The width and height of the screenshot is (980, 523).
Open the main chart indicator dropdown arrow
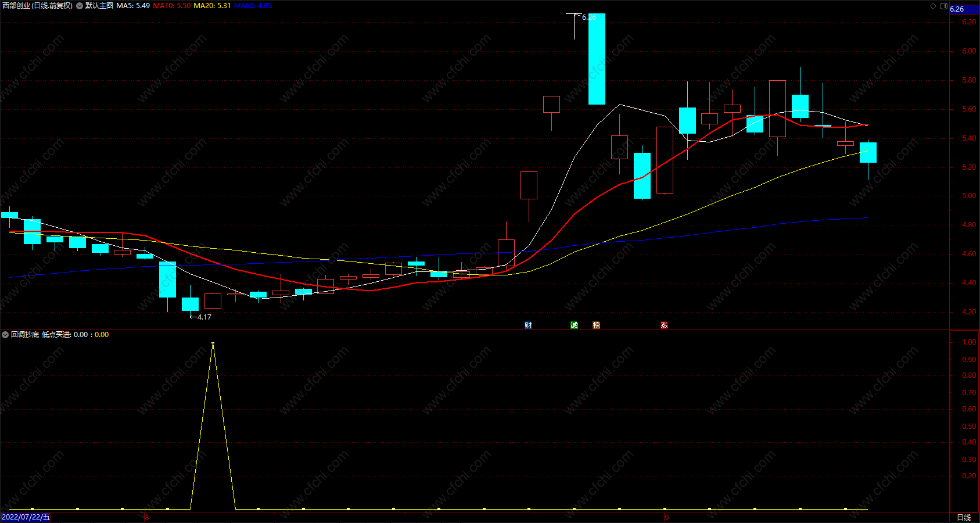pos(80,6)
